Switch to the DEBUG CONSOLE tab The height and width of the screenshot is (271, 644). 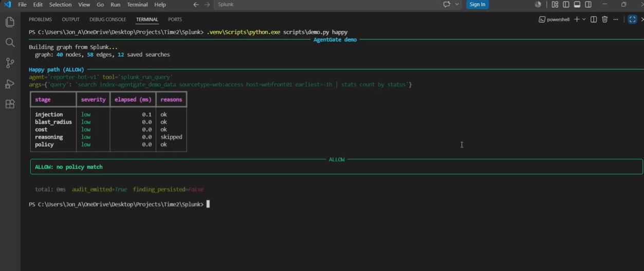pos(108,20)
